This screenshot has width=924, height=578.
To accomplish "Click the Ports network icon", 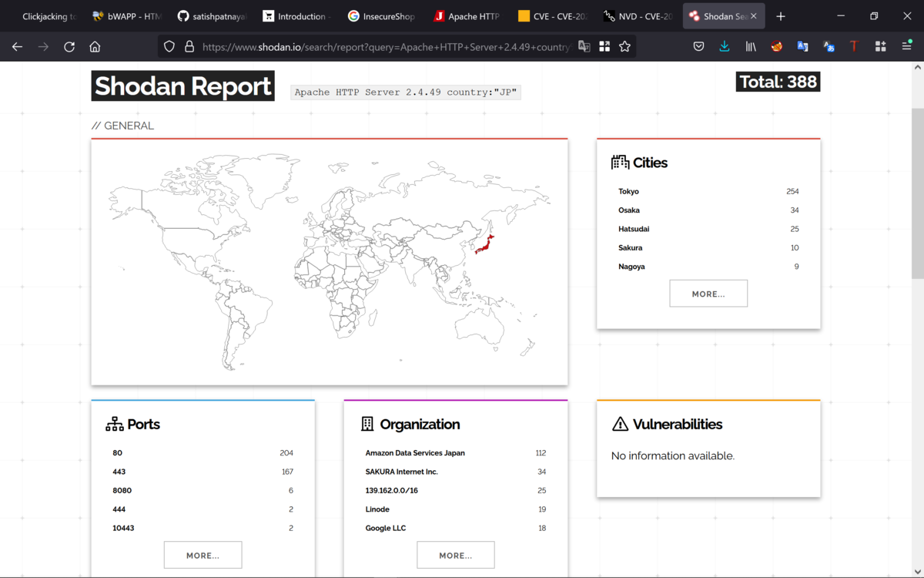I will pos(115,424).
